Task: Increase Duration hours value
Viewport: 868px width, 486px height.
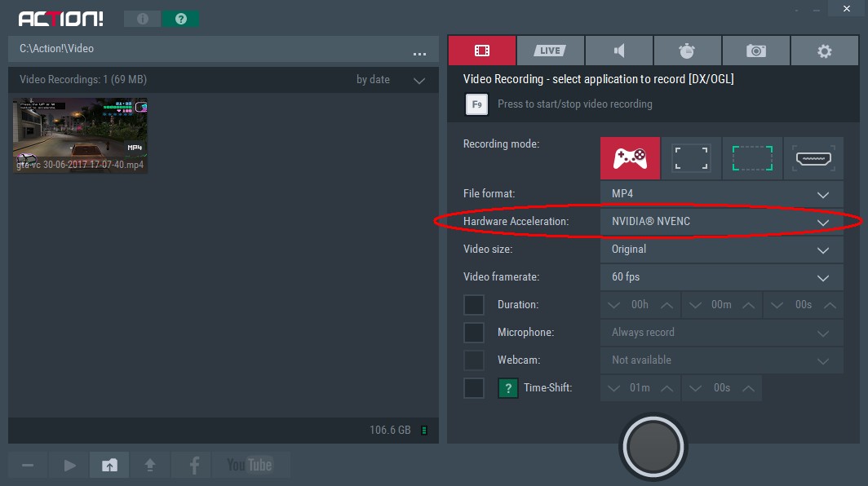Action: coord(667,306)
